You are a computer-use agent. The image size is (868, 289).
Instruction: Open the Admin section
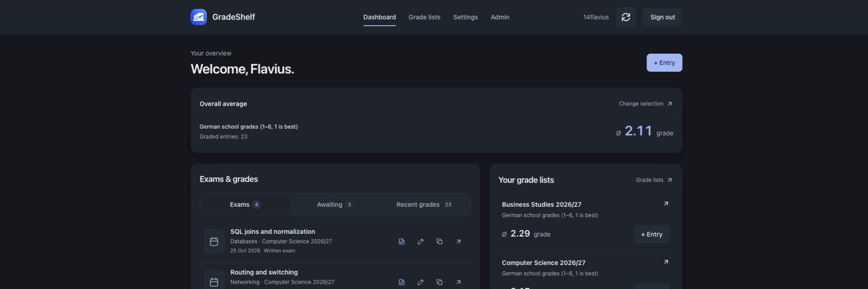[500, 17]
